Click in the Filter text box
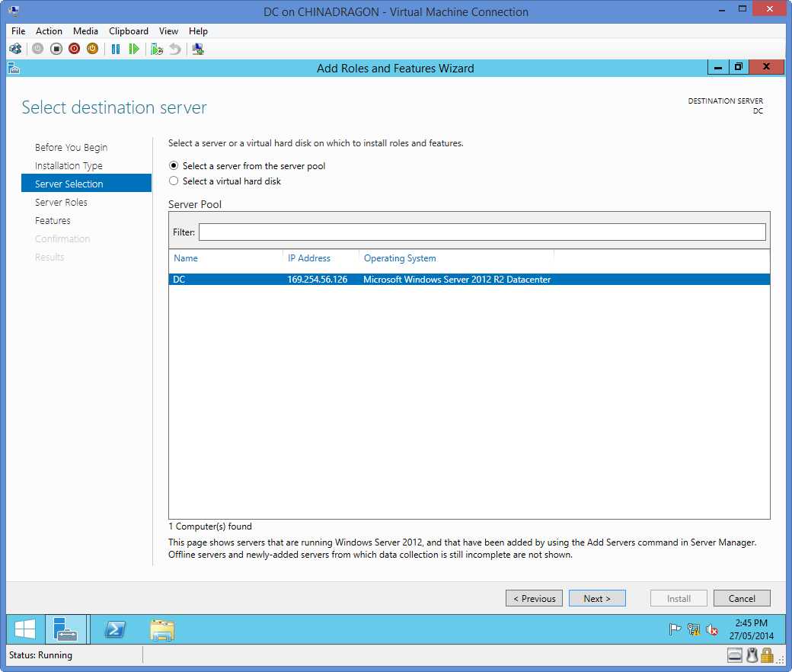The height and width of the screenshot is (672, 792). click(482, 232)
